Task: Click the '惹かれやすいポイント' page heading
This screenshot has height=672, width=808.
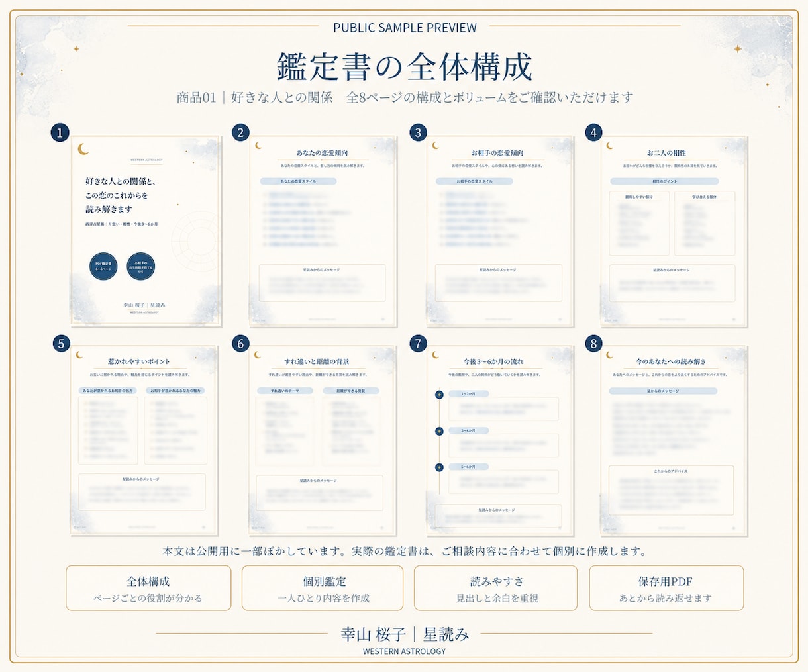Action: [139, 361]
